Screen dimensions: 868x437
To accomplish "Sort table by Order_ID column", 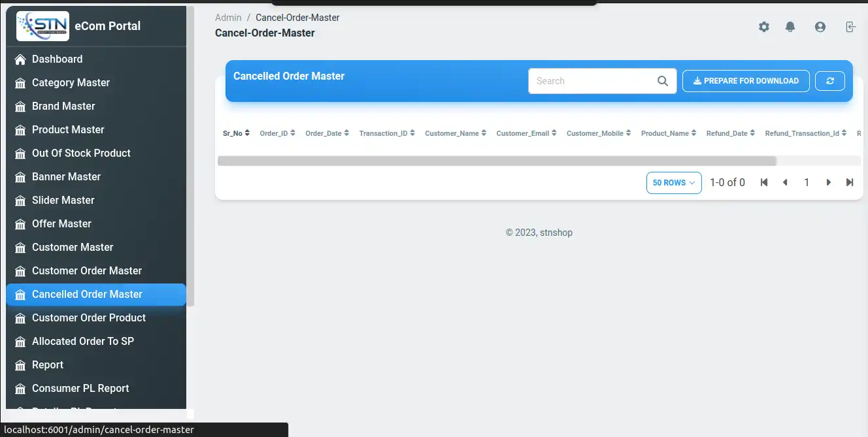I will 278,133.
